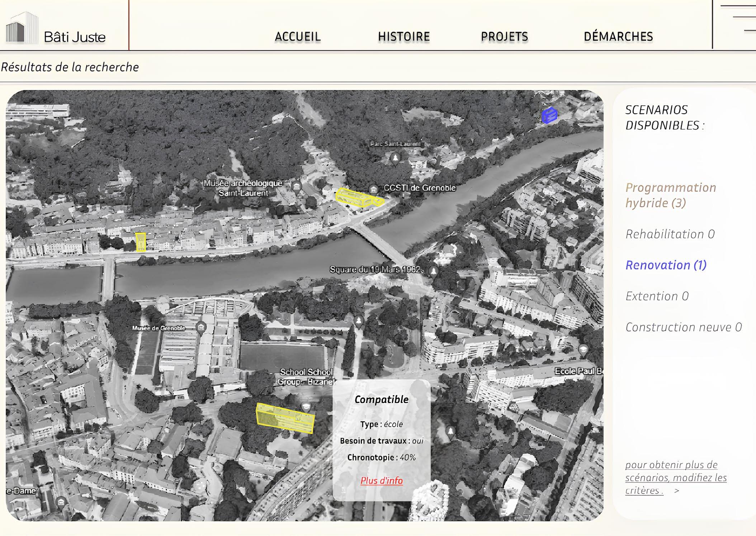
Task: Click the Bâti Juste building logo
Action: [x=22, y=28]
